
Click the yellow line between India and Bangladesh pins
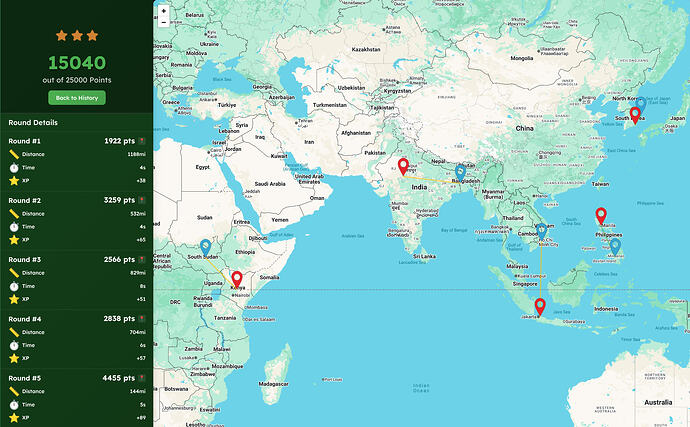coord(432,180)
